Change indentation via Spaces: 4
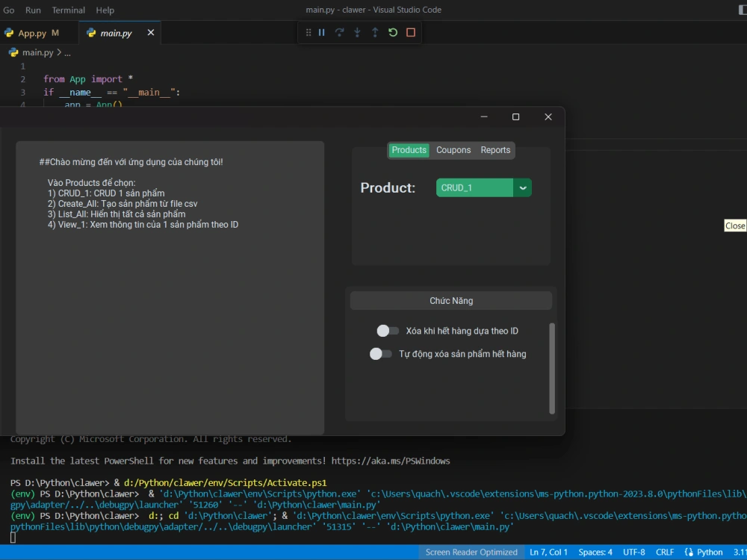This screenshot has width=747, height=560. (595, 552)
